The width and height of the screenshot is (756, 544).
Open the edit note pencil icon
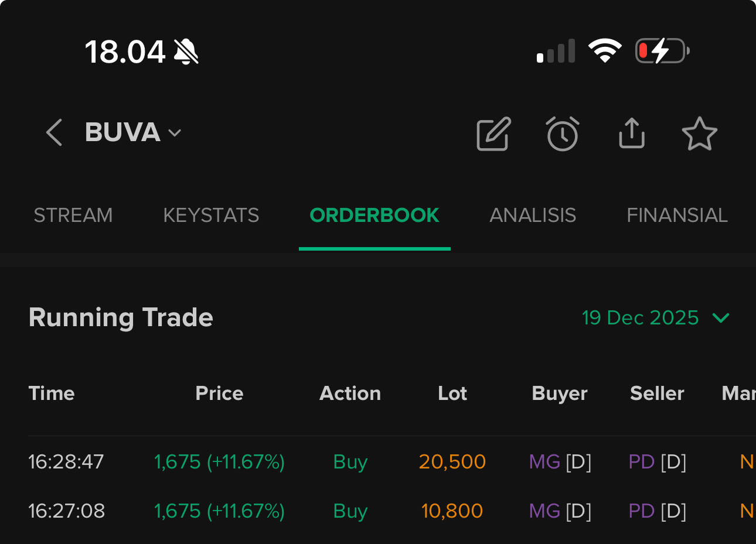pos(493,134)
